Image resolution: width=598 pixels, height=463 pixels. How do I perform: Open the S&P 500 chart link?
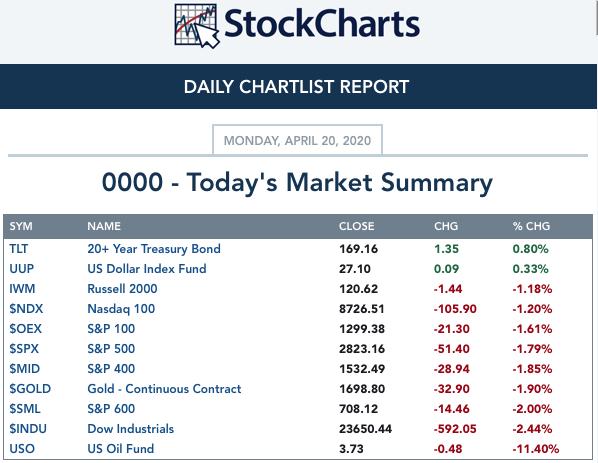[111, 349]
